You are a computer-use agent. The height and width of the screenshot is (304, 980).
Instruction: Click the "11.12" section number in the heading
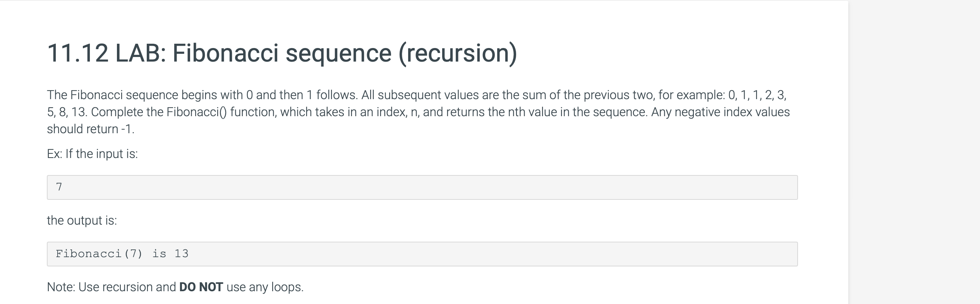click(77, 53)
